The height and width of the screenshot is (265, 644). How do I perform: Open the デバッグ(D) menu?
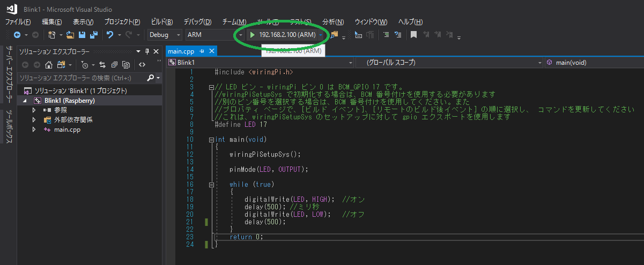click(197, 22)
